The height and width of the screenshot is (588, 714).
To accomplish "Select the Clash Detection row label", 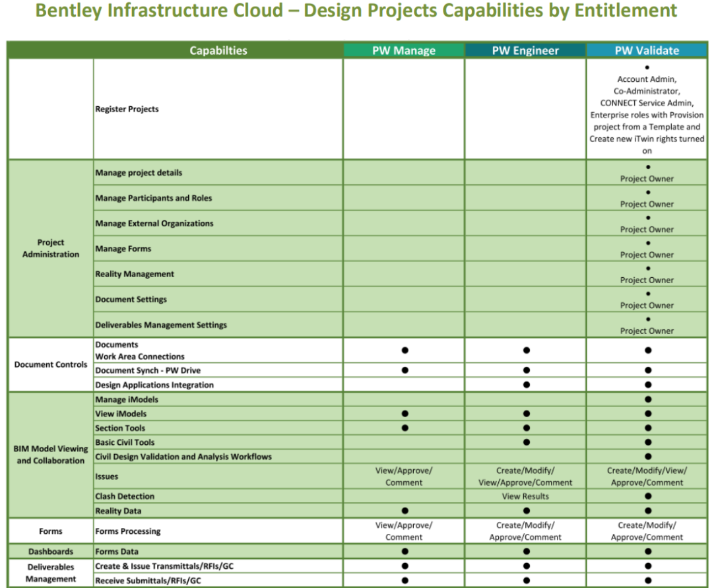I will (x=125, y=496).
